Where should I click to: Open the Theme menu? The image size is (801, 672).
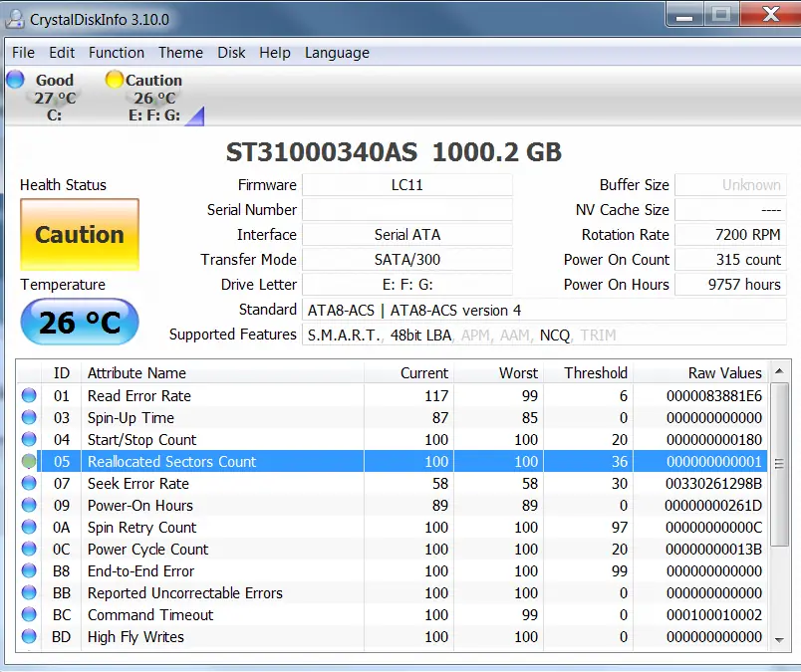click(180, 53)
